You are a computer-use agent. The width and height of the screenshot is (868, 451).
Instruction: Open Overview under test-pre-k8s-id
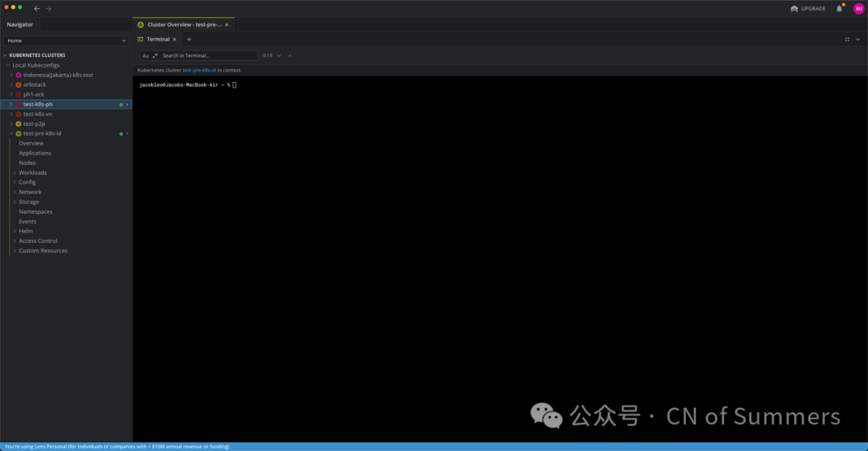[31, 143]
